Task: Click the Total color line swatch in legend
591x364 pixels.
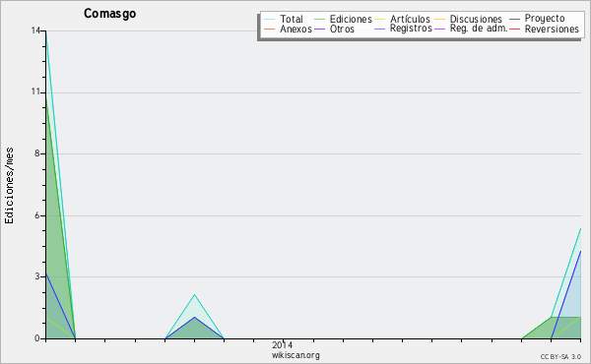Action: click(x=269, y=19)
